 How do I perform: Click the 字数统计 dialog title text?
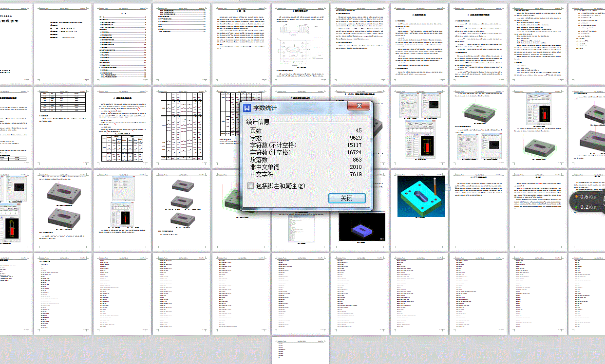265,108
